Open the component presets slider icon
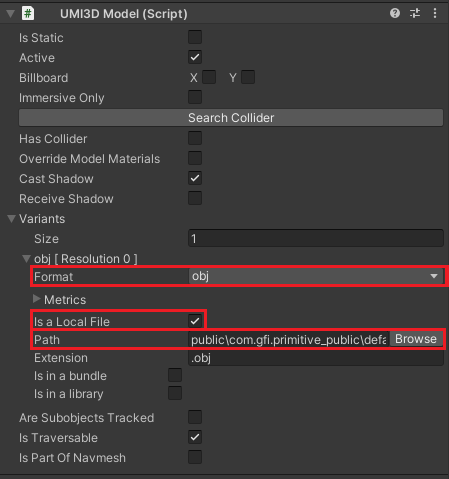The width and height of the screenshot is (449, 479). [415, 13]
